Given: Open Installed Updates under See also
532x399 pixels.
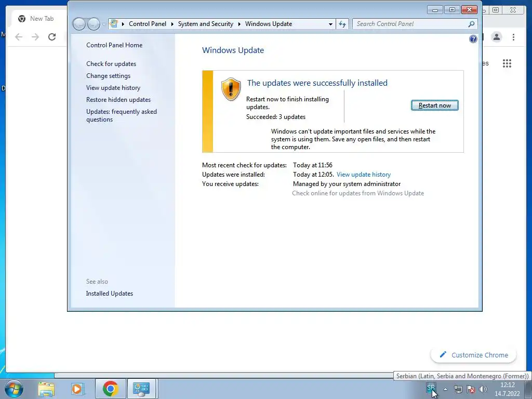Looking at the screenshot, I should [x=109, y=294].
